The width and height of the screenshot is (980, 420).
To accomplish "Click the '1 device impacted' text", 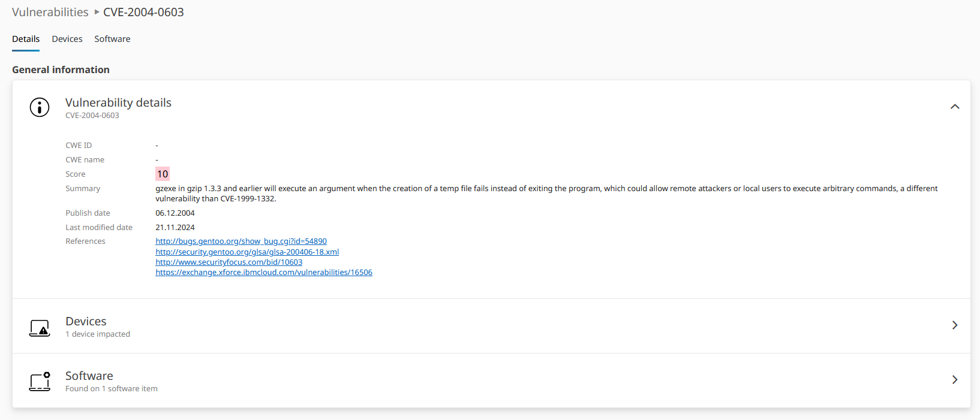I will click(x=98, y=334).
